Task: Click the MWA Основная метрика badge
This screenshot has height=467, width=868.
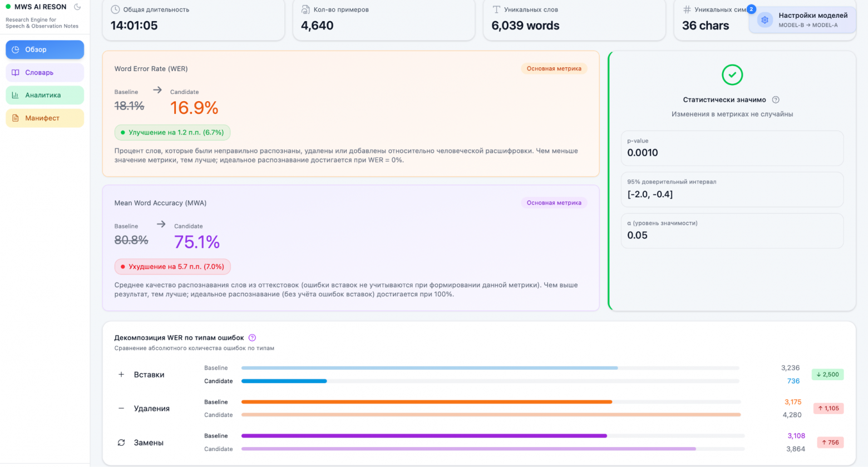Action: [554, 203]
